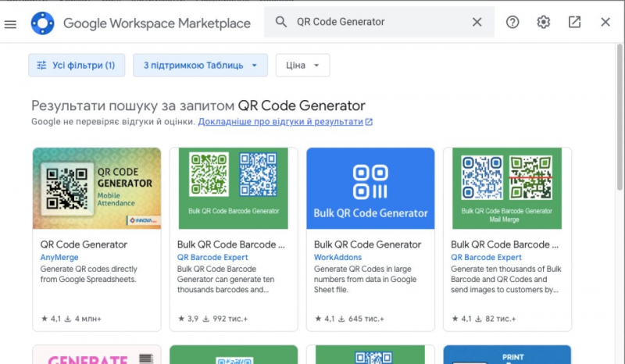
Task: Close the Marketplace dialog
Action: 605,22
